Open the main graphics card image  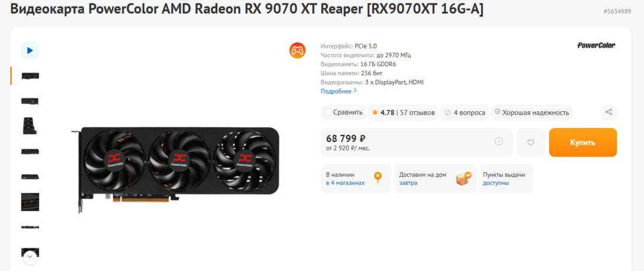(x=175, y=170)
